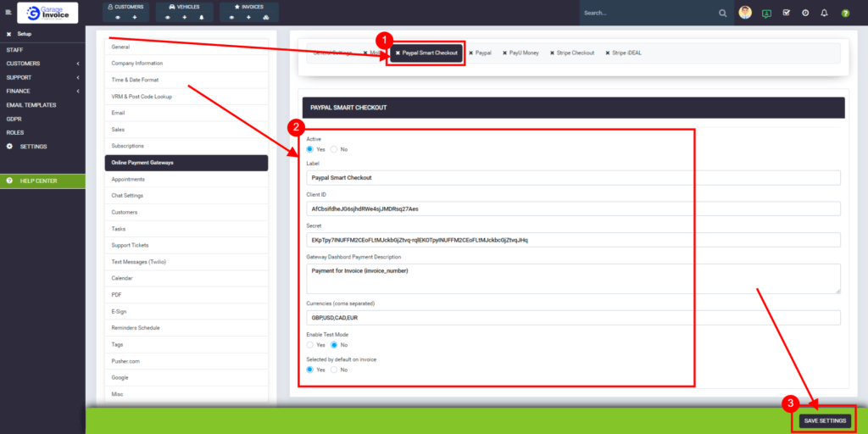Open the to-do checklist icon

tap(786, 13)
